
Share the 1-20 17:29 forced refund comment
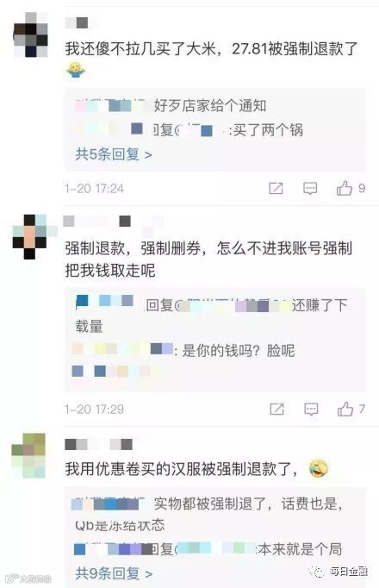(276, 410)
